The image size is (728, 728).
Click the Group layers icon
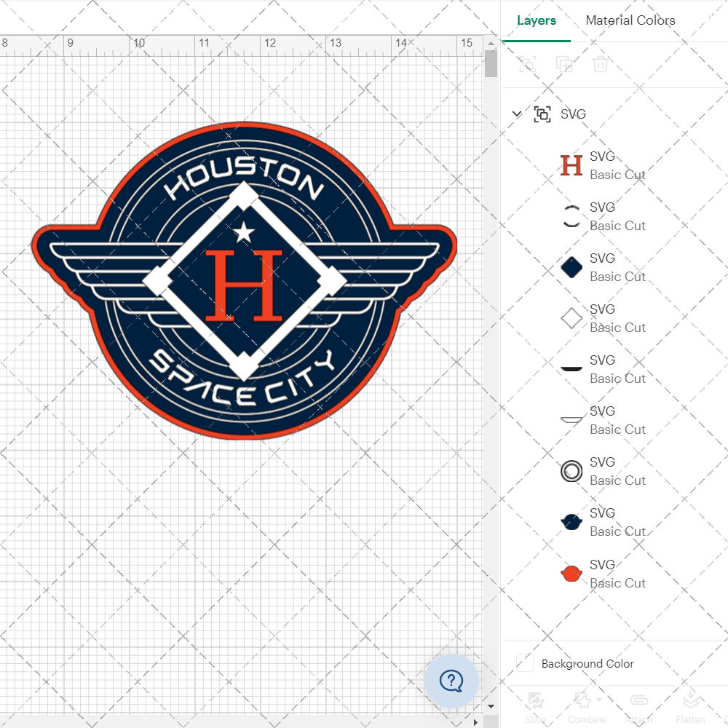click(527, 64)
